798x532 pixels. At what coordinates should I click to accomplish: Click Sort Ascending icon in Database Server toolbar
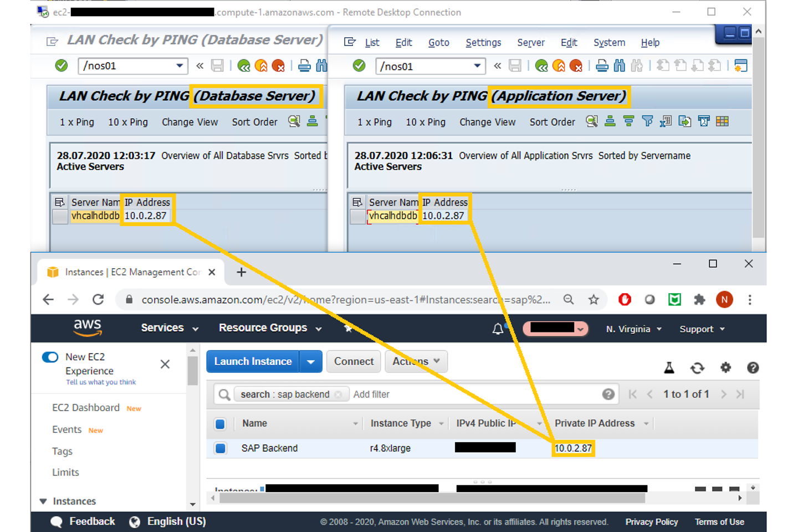pyautogui.click(x=313, y=121)
